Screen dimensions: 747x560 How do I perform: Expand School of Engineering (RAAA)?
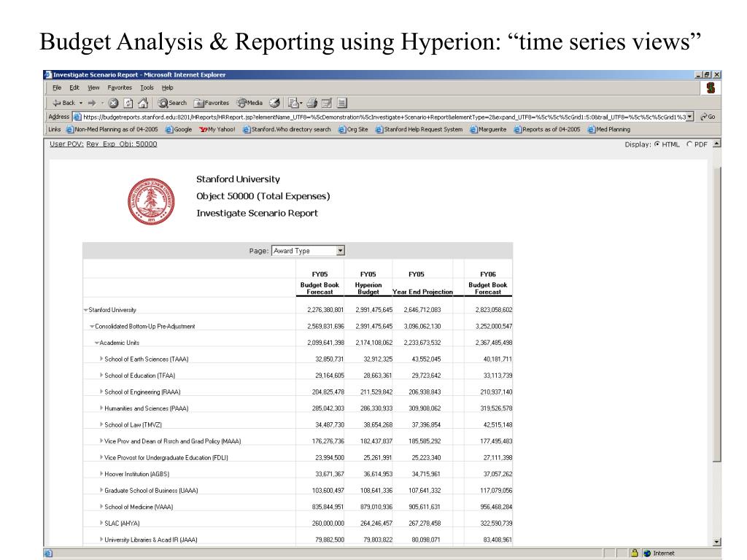click(x=101, y=392)
